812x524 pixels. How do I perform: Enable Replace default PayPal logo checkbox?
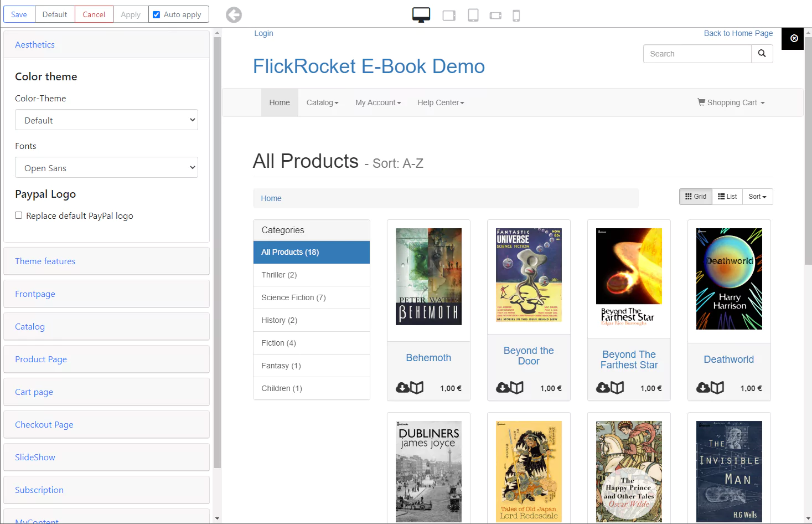click(19, 215)
